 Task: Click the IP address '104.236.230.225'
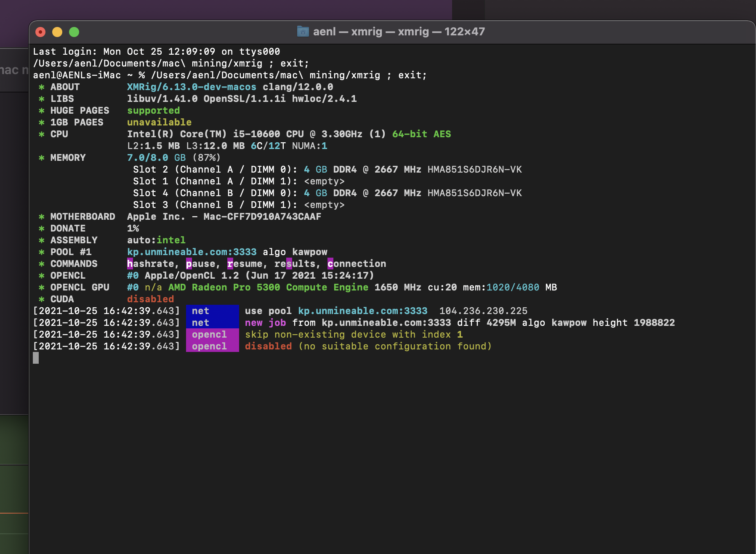pos(483,311)
